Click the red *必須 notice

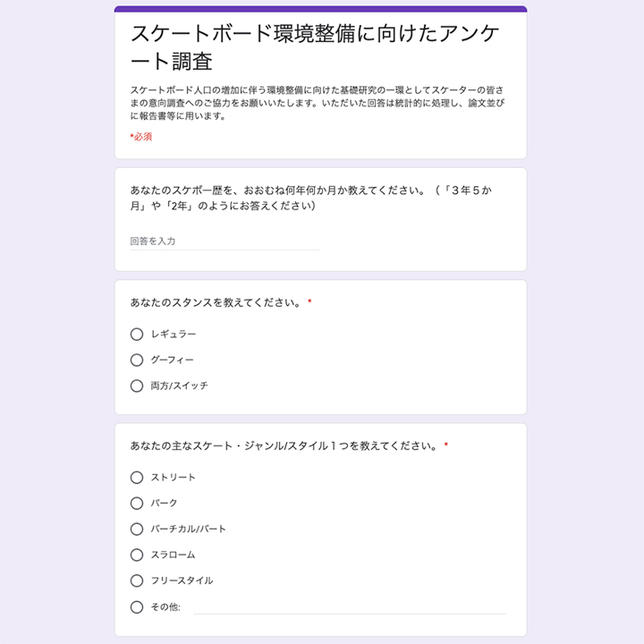[141, 137]
